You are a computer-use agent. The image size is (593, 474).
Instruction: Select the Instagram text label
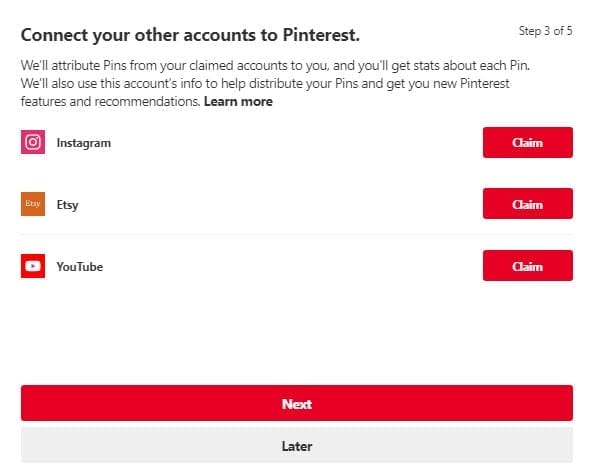tap(84, 143)
